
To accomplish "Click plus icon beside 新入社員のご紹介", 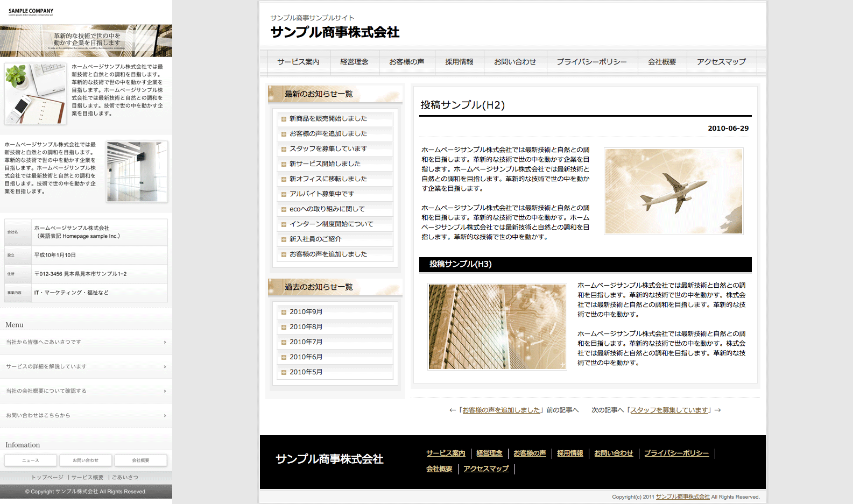I will (284, 239).
